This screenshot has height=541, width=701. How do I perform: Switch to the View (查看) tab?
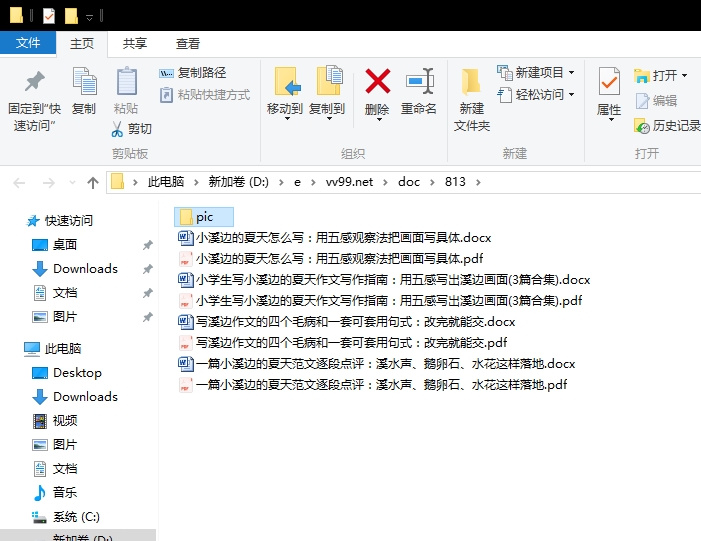point(188,44)
